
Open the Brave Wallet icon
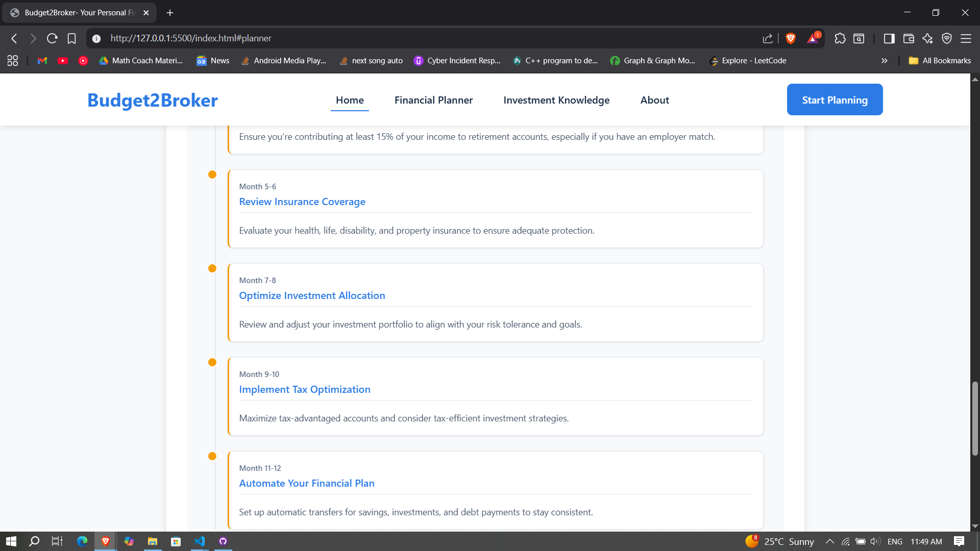click(x=909, y=38)
